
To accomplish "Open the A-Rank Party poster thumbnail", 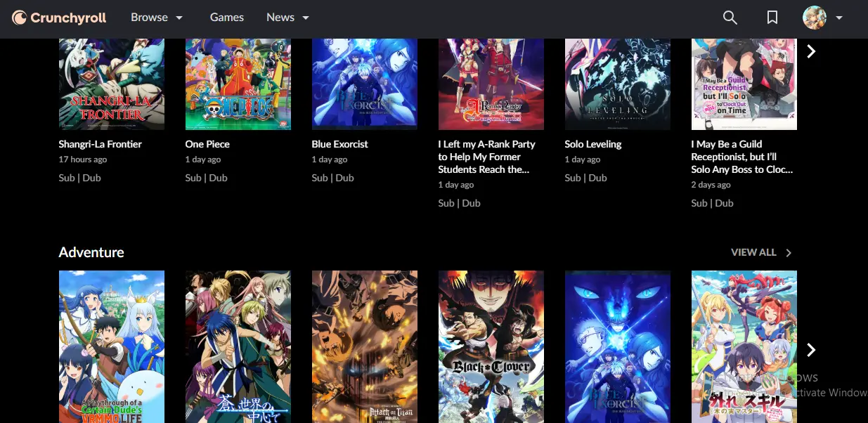I will pos(491,84).
